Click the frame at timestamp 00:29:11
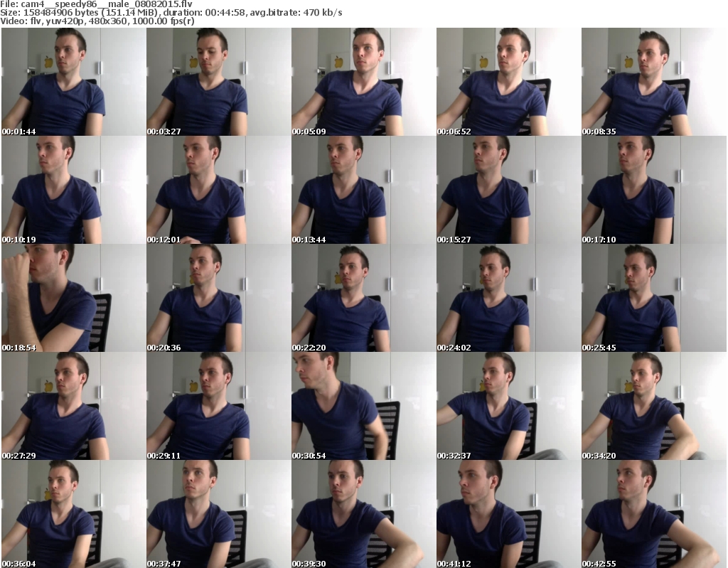This screenshot has width=728, height=568. point(219,406)
